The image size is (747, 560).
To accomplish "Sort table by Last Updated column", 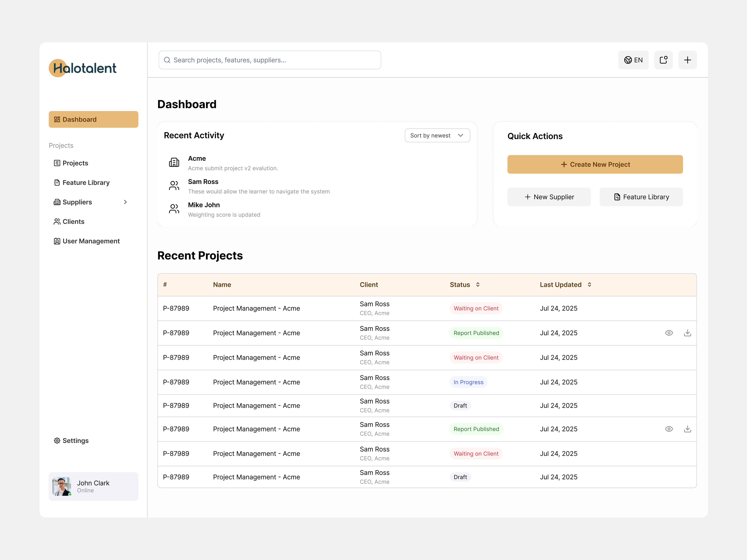I will coord(589,285).
